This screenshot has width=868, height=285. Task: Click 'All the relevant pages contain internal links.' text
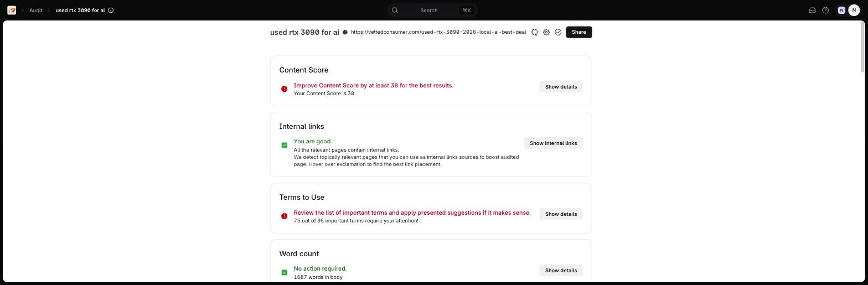point(347,150)
